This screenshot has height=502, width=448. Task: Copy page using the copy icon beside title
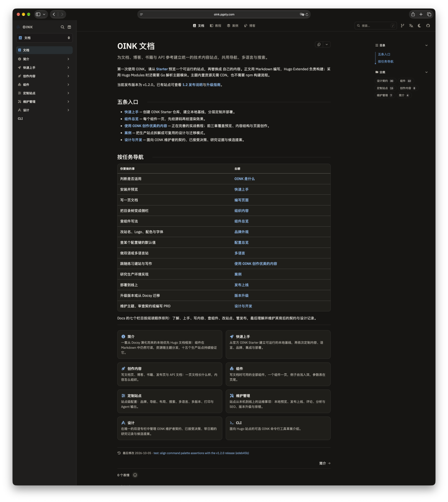(319, 44)
